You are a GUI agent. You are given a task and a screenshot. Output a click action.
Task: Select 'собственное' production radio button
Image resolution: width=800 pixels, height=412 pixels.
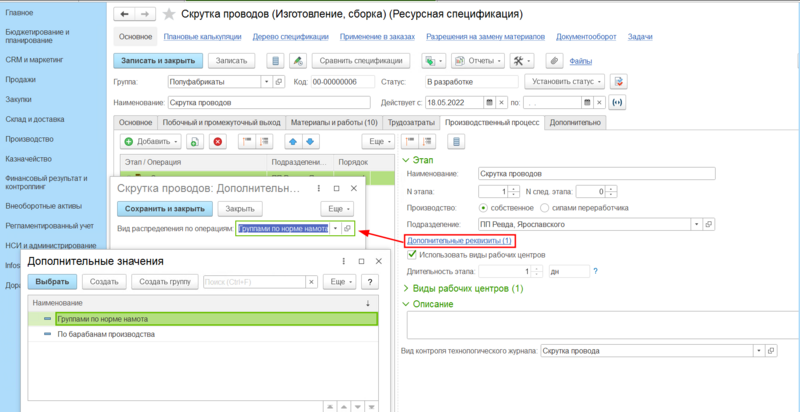(x=483, y=208)
